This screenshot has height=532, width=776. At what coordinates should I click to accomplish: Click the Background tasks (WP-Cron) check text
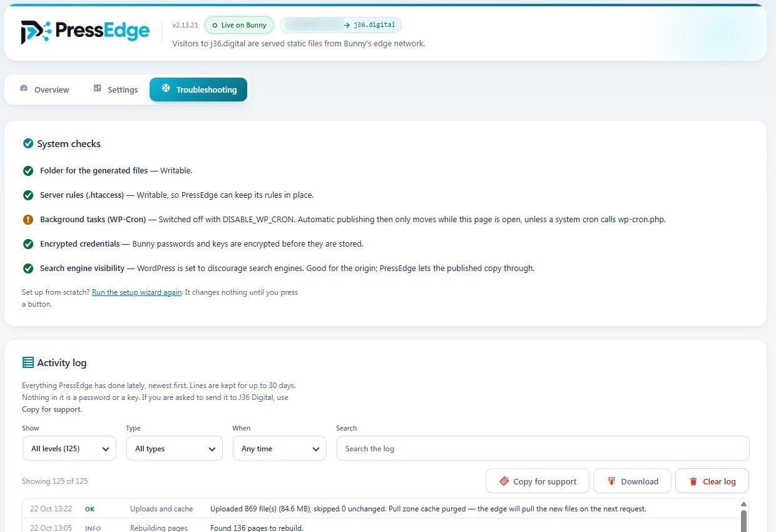(x=353, y=220)
